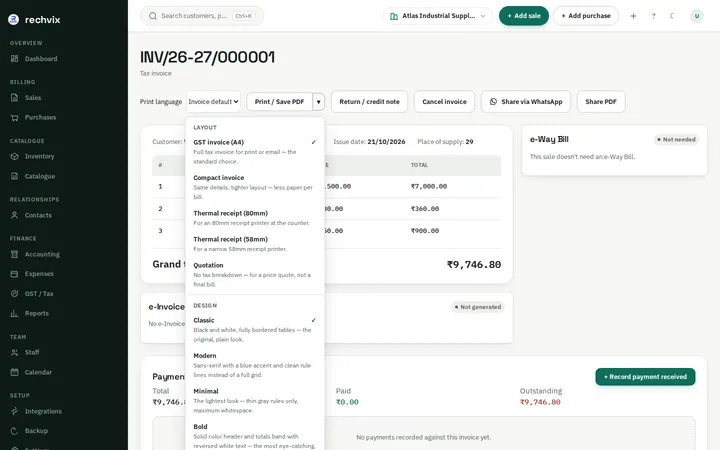This screenshot has height=450, width=720.
Task: Pick the Minimal design
Action: coord(255,400)
